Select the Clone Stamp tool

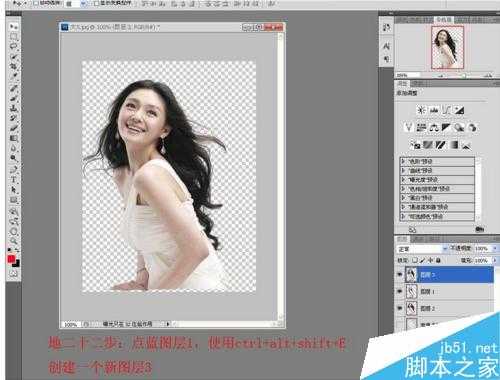pyautogui.click(x=14, y=108)
